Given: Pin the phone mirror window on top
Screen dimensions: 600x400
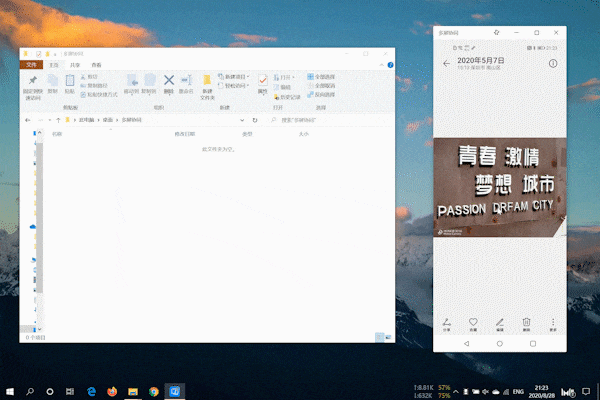Looking at the screenshot, I should pyautogui.click(x=497, y=33).
